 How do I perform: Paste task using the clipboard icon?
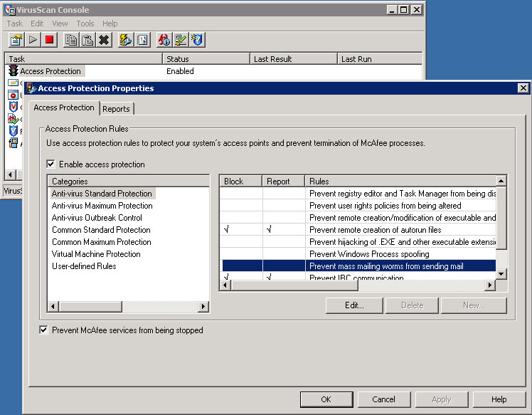click(87, 40)
